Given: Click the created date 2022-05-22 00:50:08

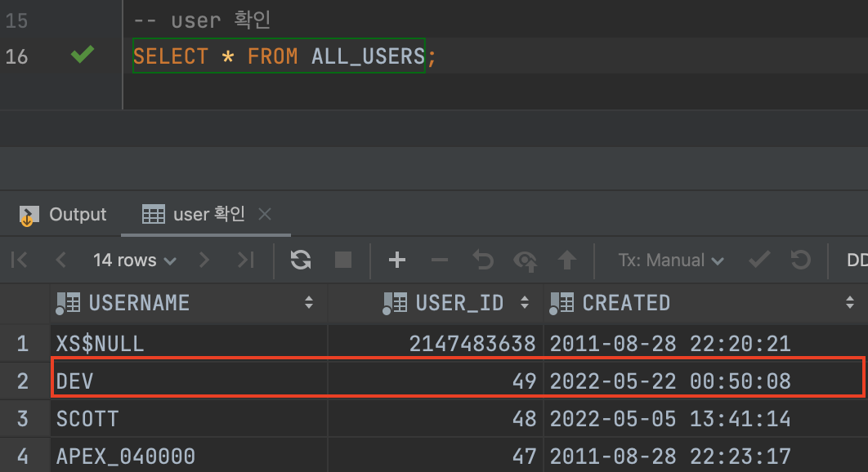Looking at the screenshot, I should (706, 381).
